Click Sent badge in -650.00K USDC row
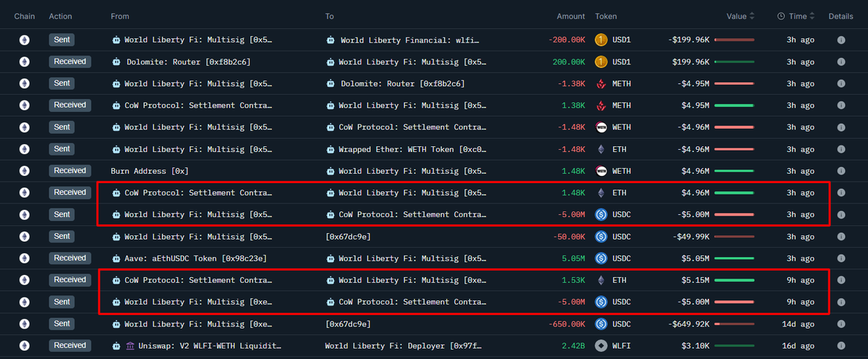868x359 pixels. coord(62,324)
